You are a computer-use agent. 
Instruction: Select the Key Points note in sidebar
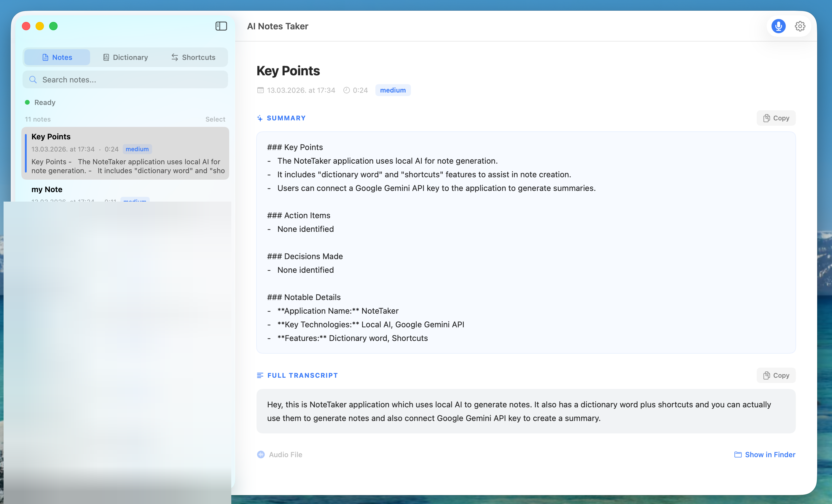(125, 153)
